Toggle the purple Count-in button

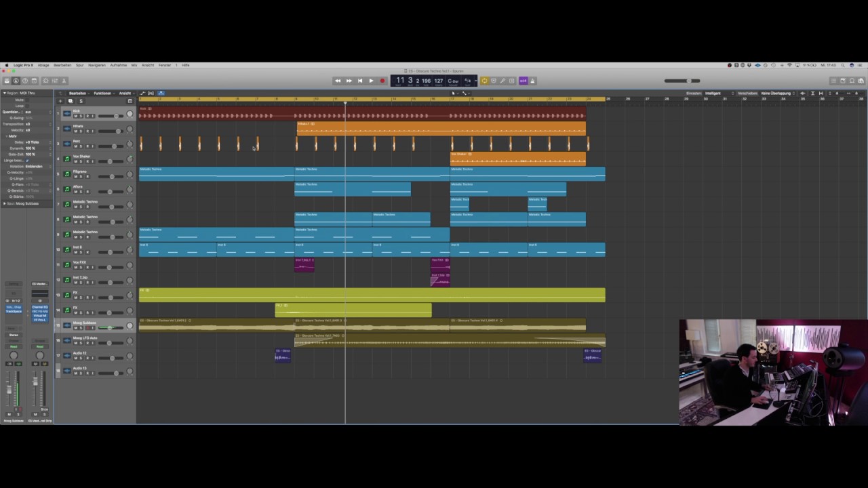coord(523,81)
